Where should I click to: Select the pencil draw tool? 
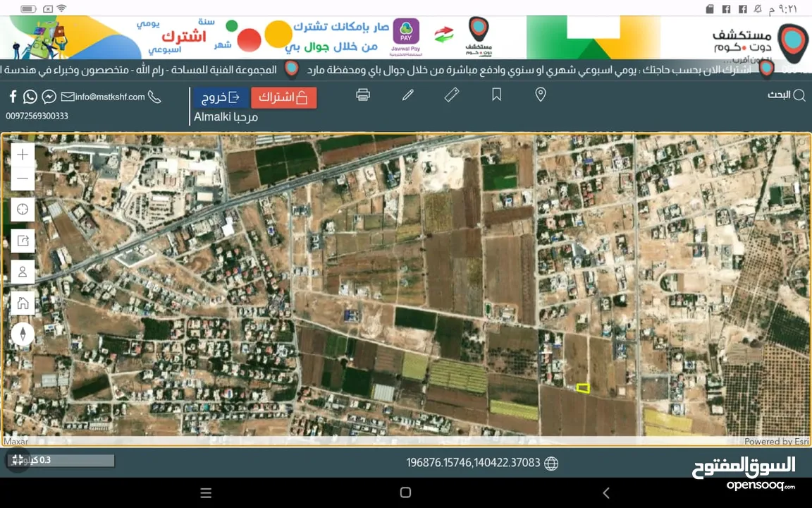point(407,95)
